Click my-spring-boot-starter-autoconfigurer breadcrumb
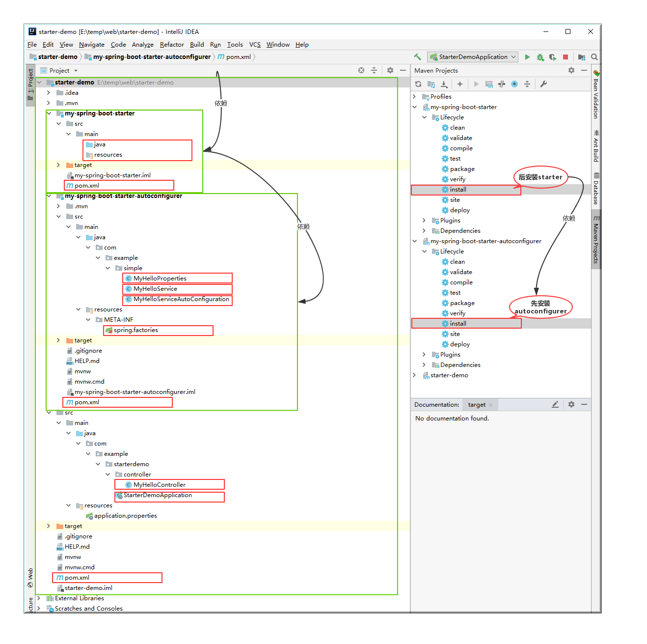This screenshot has width=647, height=644. (147, 57)
